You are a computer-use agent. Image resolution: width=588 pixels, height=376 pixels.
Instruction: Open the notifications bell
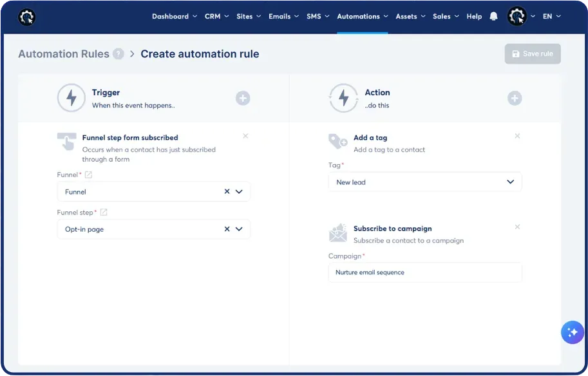click(493, 16)
